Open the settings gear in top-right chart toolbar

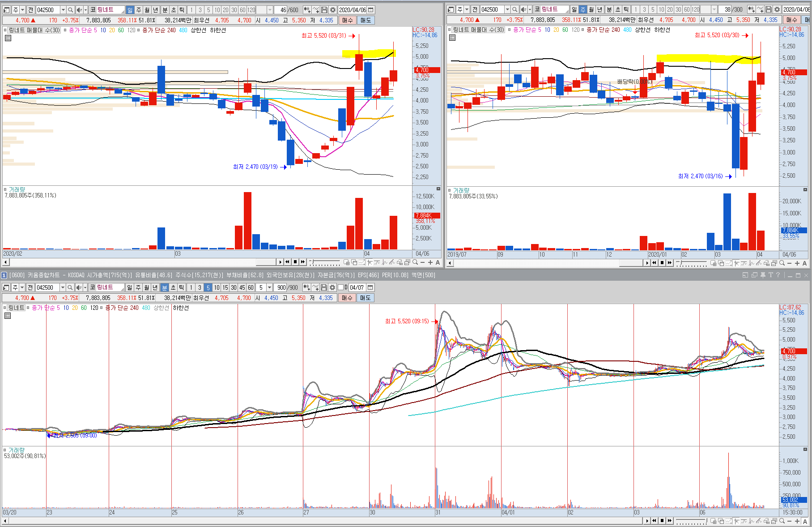778,9
